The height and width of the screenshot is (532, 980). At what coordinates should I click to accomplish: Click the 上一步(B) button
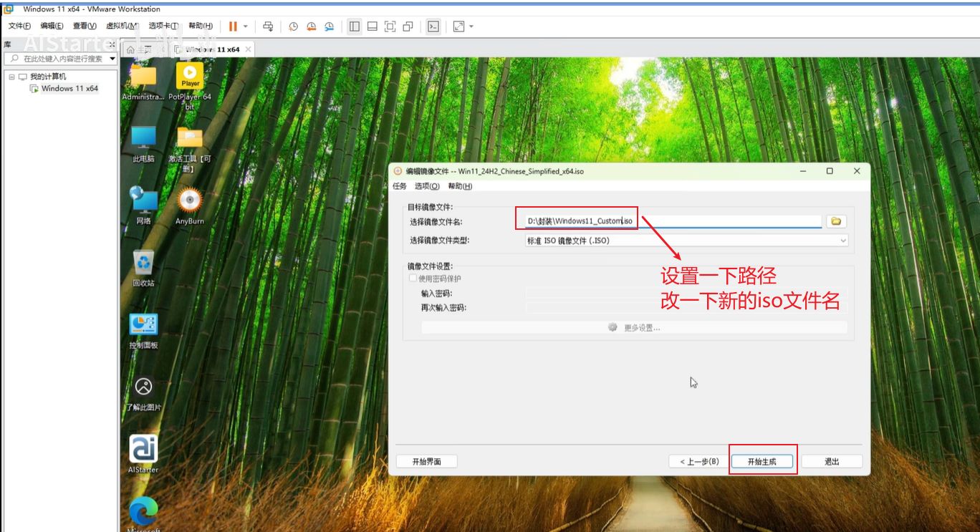[698, 462]
